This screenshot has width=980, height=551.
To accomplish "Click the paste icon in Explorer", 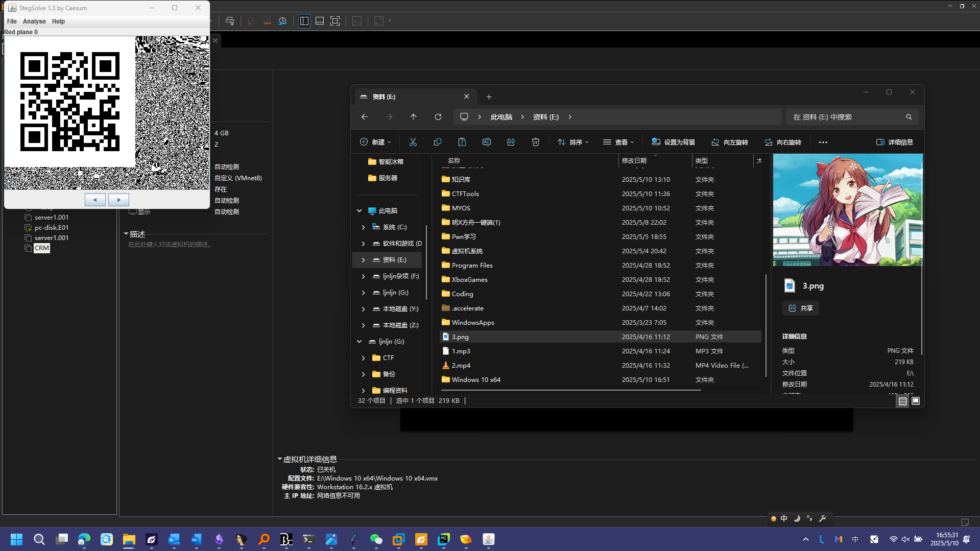I will (462, 142).
